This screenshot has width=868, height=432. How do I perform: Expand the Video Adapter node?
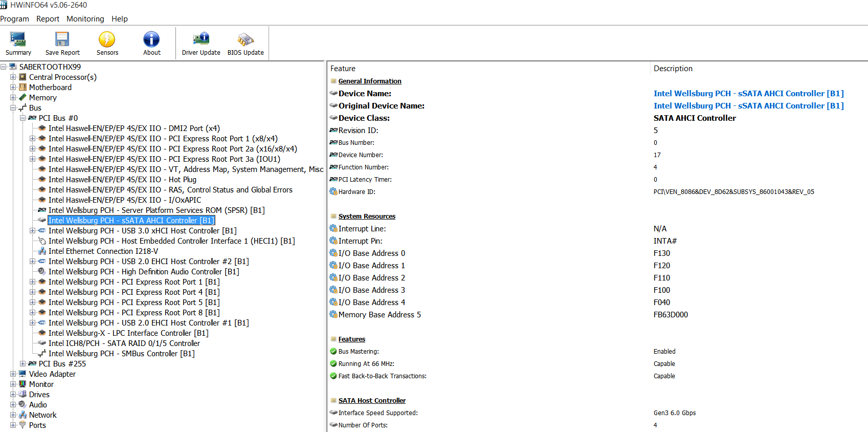click(x=13, y=374)
